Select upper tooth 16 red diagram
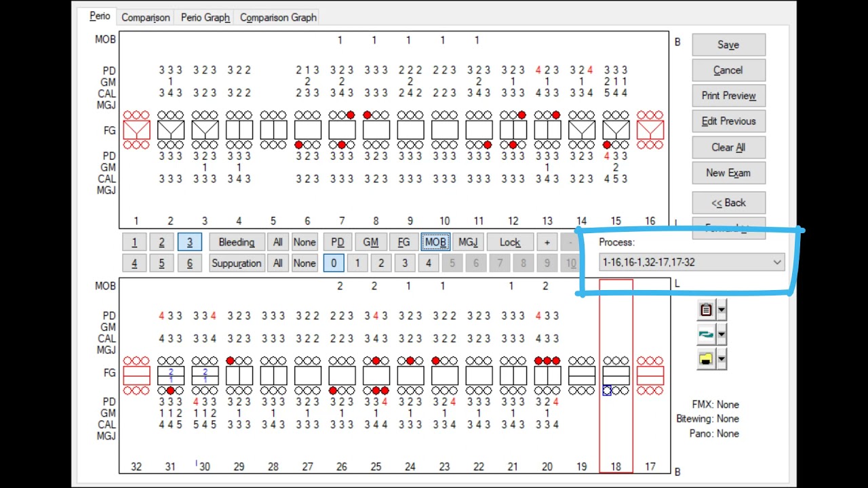The height and width of the screenshot is (488, 868). click(x=650, y=130)
